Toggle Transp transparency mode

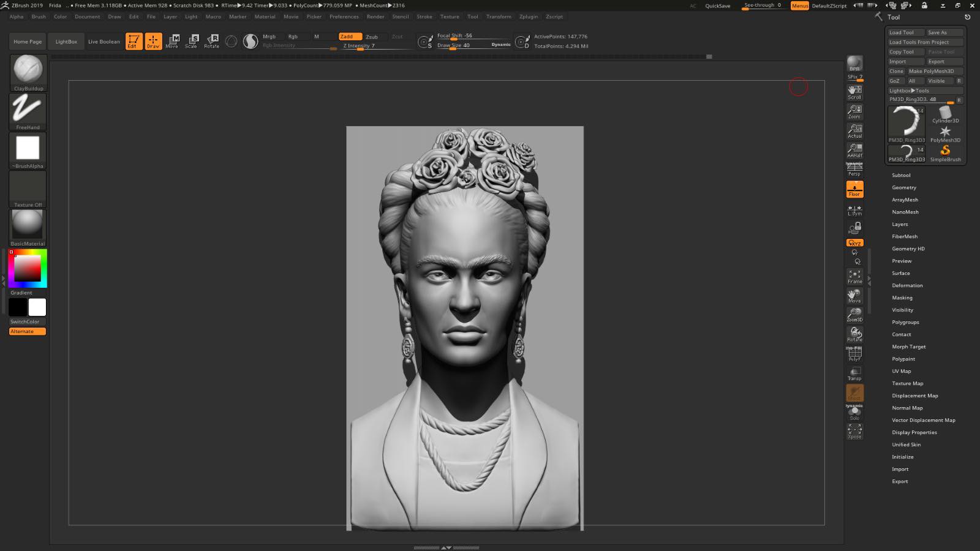coord(854,373)
